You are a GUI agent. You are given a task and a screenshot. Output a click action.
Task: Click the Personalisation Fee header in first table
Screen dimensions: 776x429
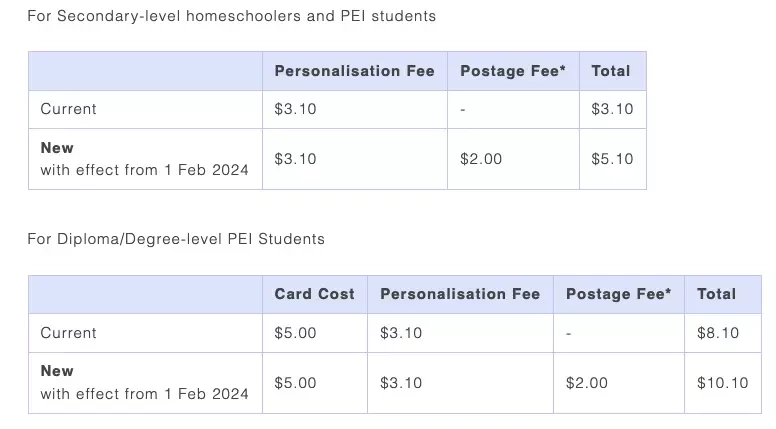pos(354,71)
